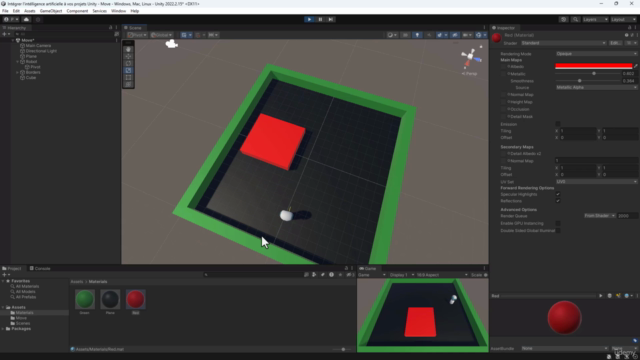The image size is (640, 360).
Task: Select the Rotate tool in Scene overlay
Action: [129, 63]
